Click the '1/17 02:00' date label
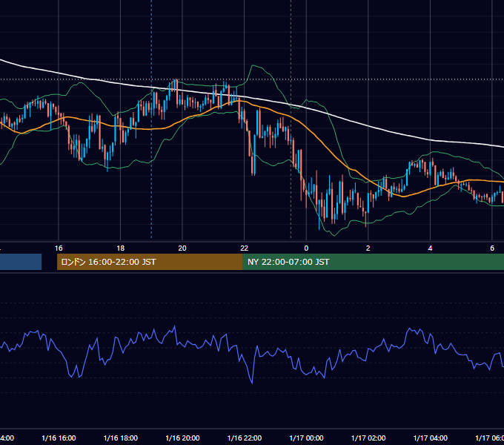This screenshot has height=445, width=504. 368,438
